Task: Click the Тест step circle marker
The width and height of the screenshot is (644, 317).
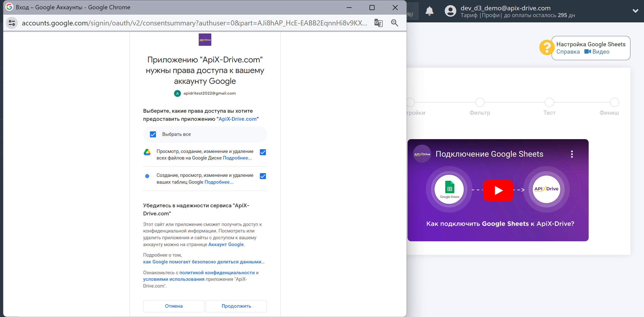Action: coord(549,102)
